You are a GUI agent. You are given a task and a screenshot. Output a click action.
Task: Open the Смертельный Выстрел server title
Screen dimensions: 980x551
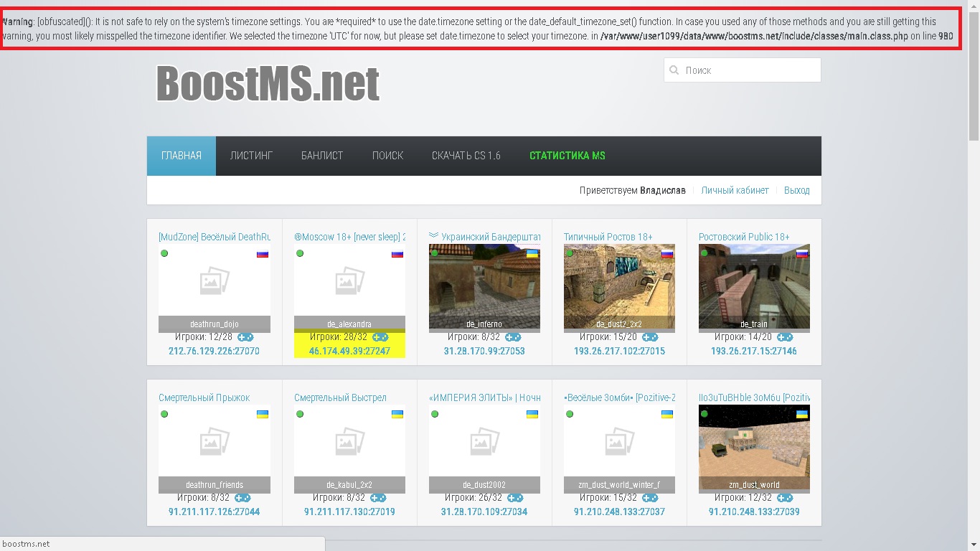point(340,397)
